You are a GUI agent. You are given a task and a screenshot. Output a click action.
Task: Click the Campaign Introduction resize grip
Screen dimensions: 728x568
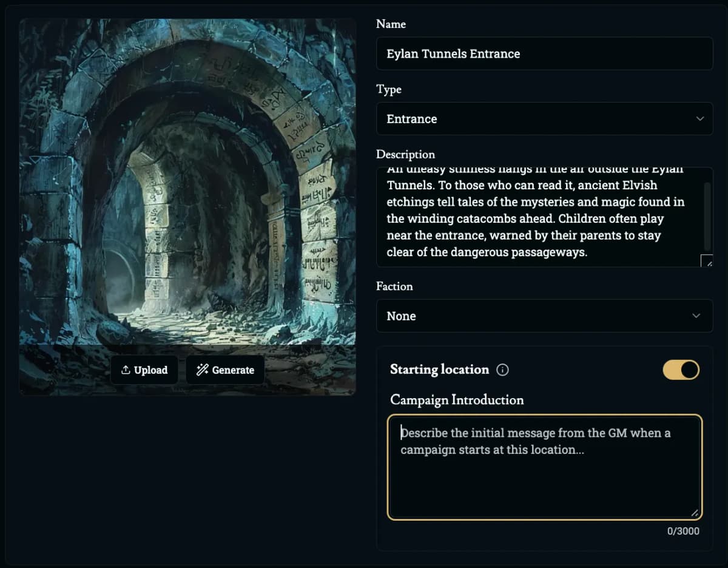coord(695,513)
